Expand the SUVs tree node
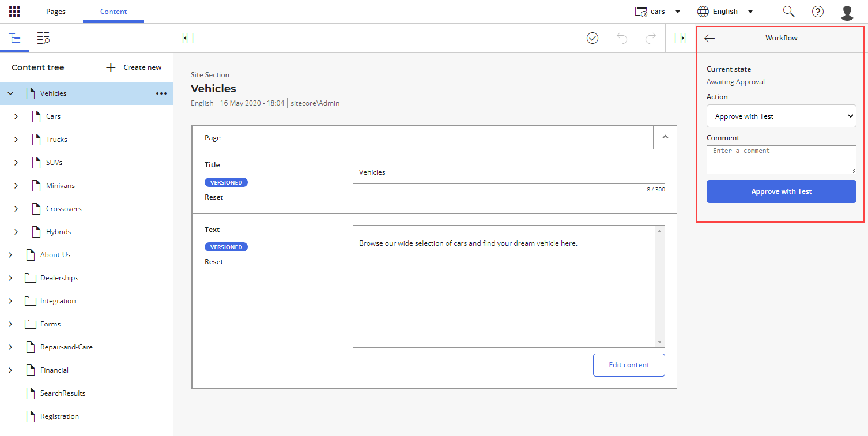Screen dimensions: 868x436 pos(16,163)
